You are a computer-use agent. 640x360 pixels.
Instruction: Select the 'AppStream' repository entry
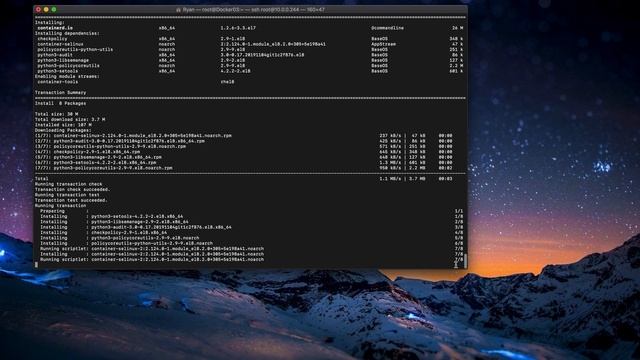[383, 44]
